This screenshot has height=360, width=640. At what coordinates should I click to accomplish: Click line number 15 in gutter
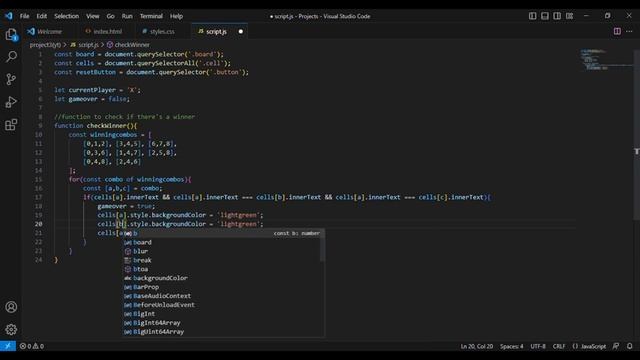coord(38,179)
